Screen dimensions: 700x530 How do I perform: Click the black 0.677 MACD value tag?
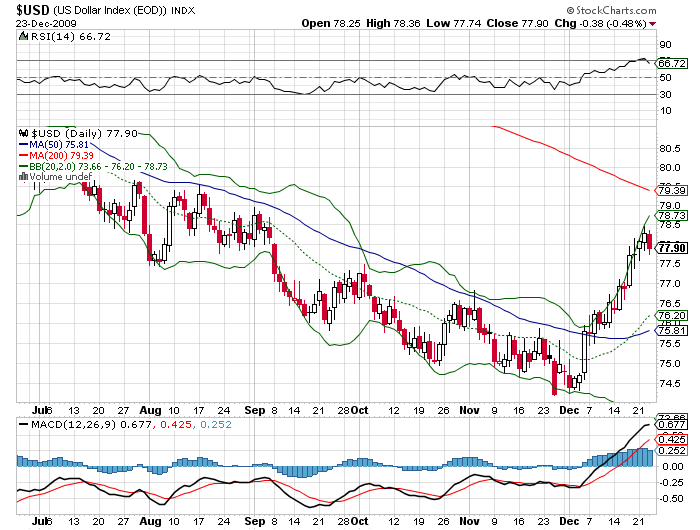671,424
